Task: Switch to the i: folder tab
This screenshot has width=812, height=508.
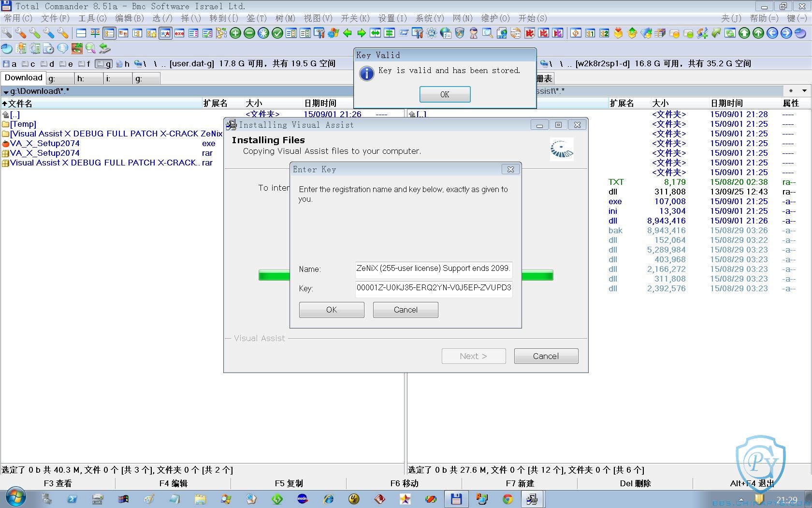Action: pos(117,78)
